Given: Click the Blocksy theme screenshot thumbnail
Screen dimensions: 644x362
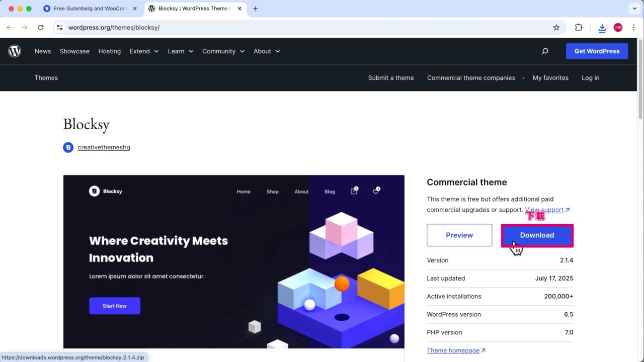Looking at the screenshot, I should [233, 261].
